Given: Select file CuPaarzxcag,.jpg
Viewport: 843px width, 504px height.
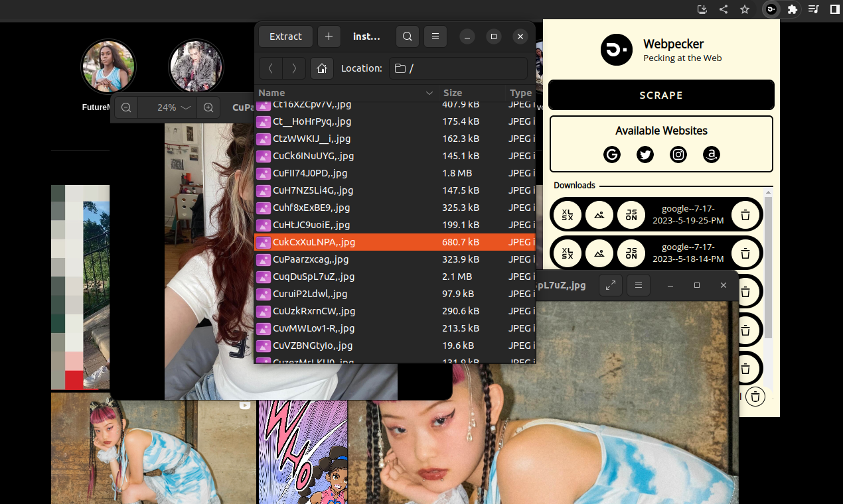Looking at the screenshot, I should 395,259.
